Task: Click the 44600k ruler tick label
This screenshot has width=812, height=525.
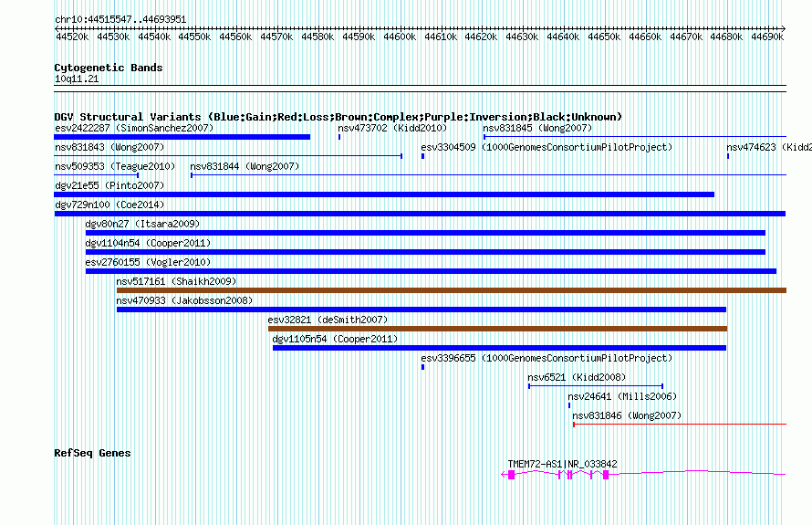Action: point(400,37)
